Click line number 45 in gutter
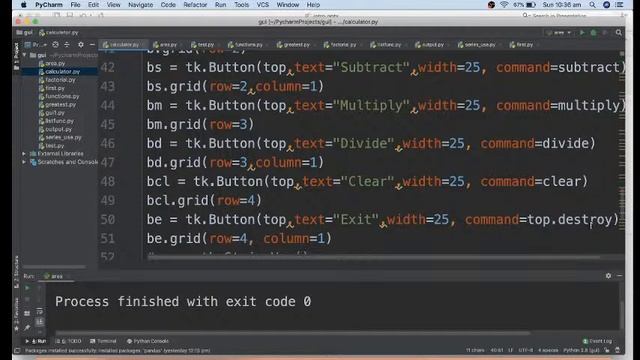This screenshot has width=640, height=360. tap(108, 124)
